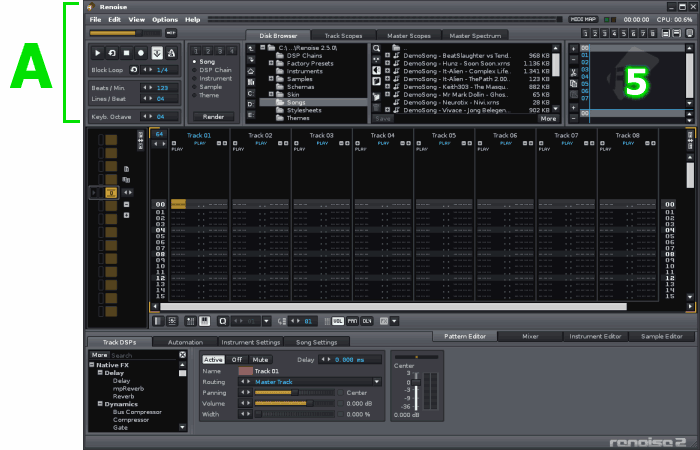
Task: Click the More button beside DSP Search
Action: (100, 355)
